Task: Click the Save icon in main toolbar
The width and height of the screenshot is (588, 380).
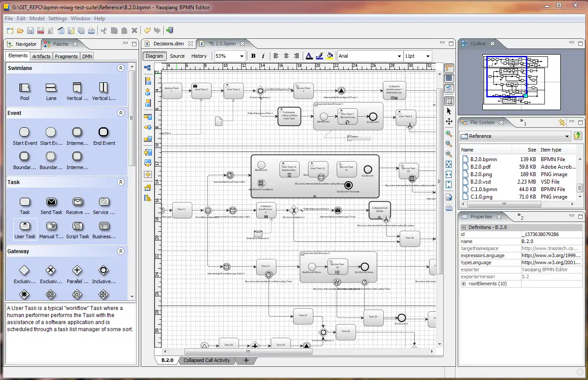Action: pos(30,30)
